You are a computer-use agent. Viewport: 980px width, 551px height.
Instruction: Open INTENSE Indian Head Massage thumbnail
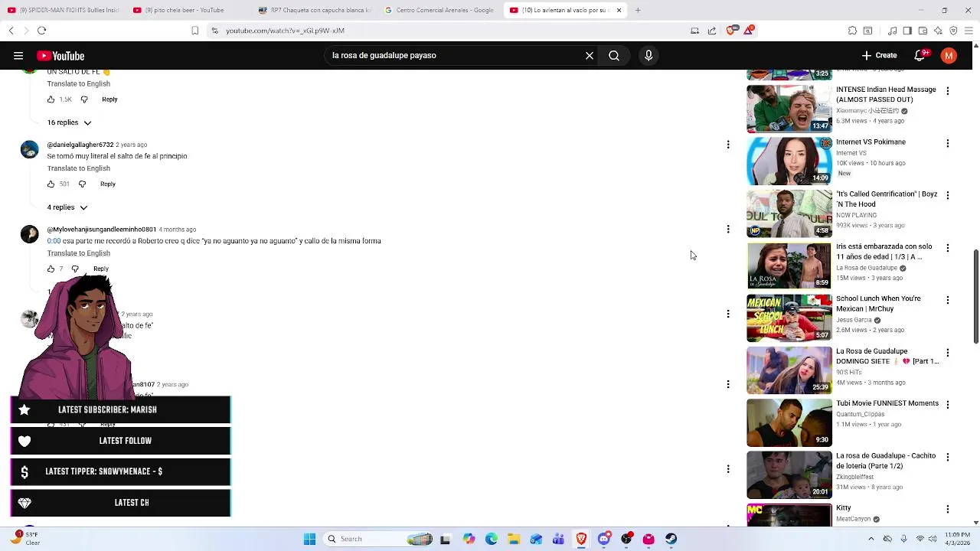[789, 109]
